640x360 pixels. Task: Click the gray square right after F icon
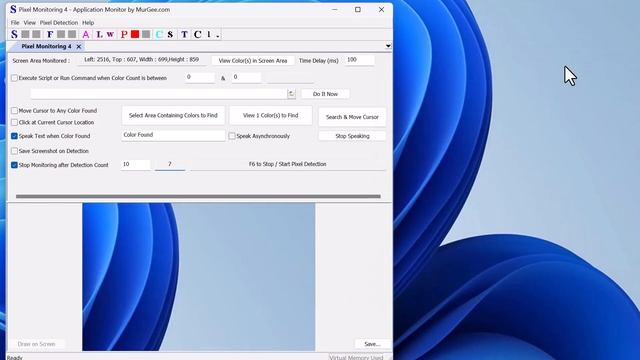[x=61, y=34]
